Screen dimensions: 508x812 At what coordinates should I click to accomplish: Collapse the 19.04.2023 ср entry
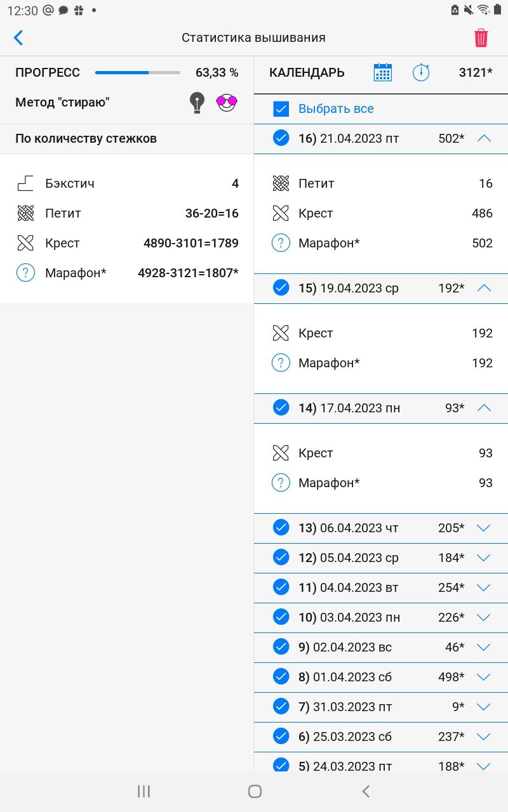tap(484, 288)
